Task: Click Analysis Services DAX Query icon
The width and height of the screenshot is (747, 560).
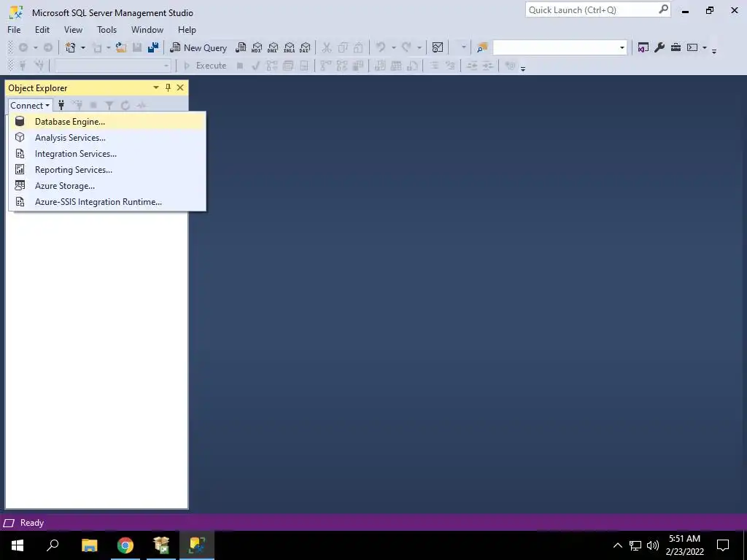Action: [305, 47]
